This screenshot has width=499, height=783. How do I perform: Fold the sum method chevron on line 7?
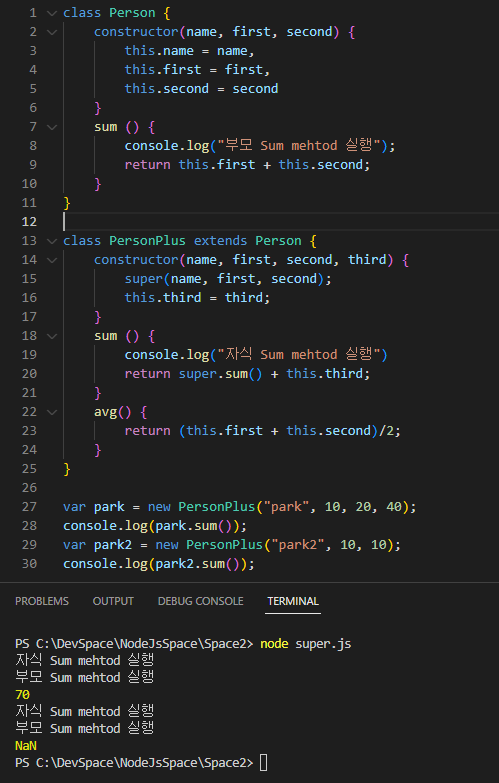(52, 127)
